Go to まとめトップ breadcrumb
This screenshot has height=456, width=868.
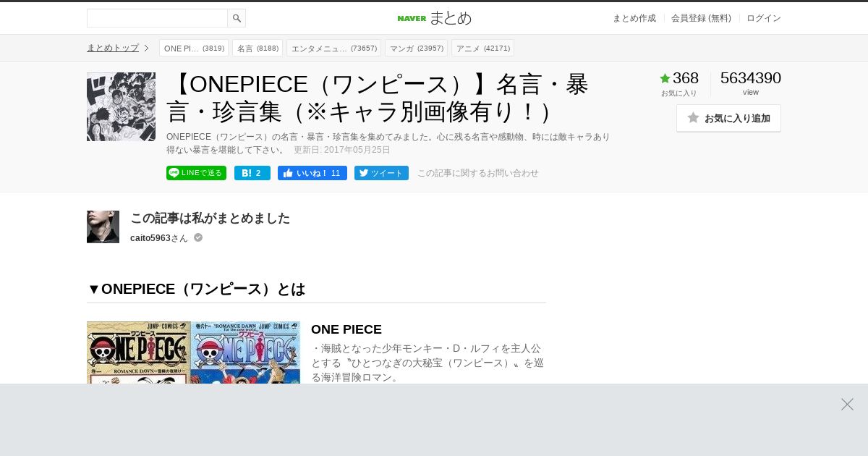pos(113,48)
